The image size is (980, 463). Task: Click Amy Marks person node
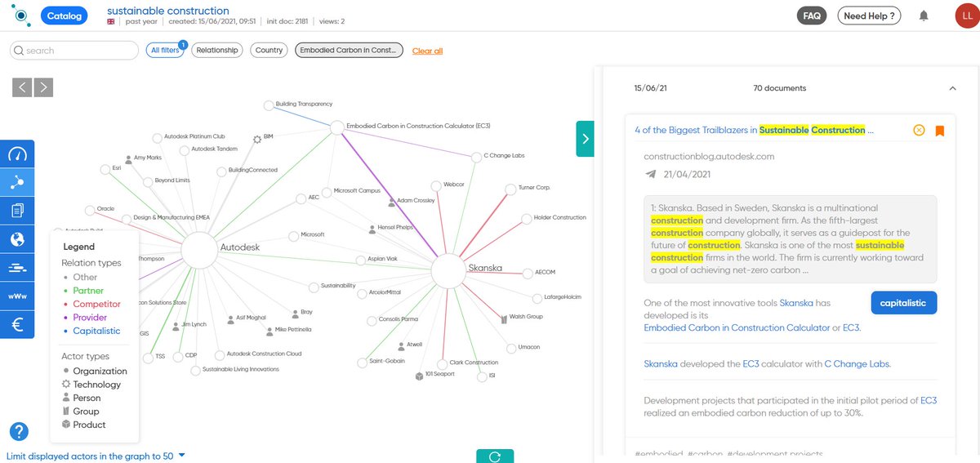128,159
